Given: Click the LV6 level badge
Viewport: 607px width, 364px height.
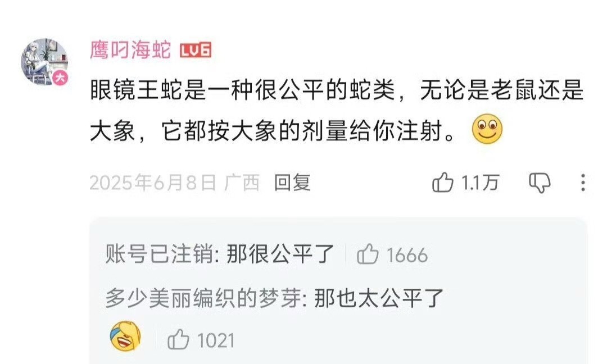Looking at the screenshot, I should tap(196, 51).
